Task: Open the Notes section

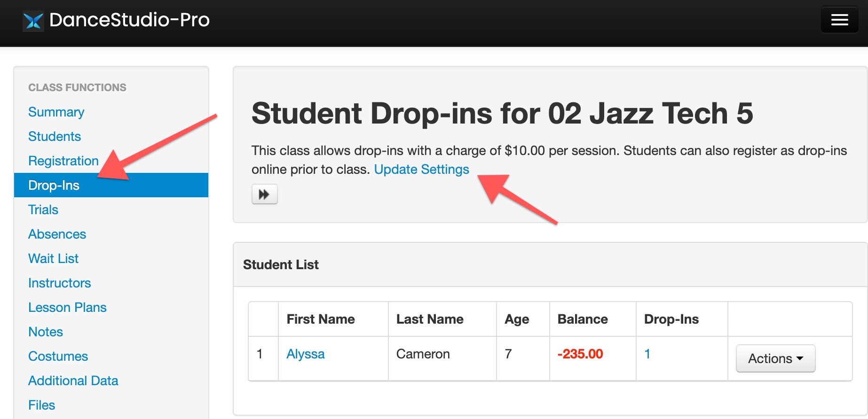Action: [x=46, y=332]
